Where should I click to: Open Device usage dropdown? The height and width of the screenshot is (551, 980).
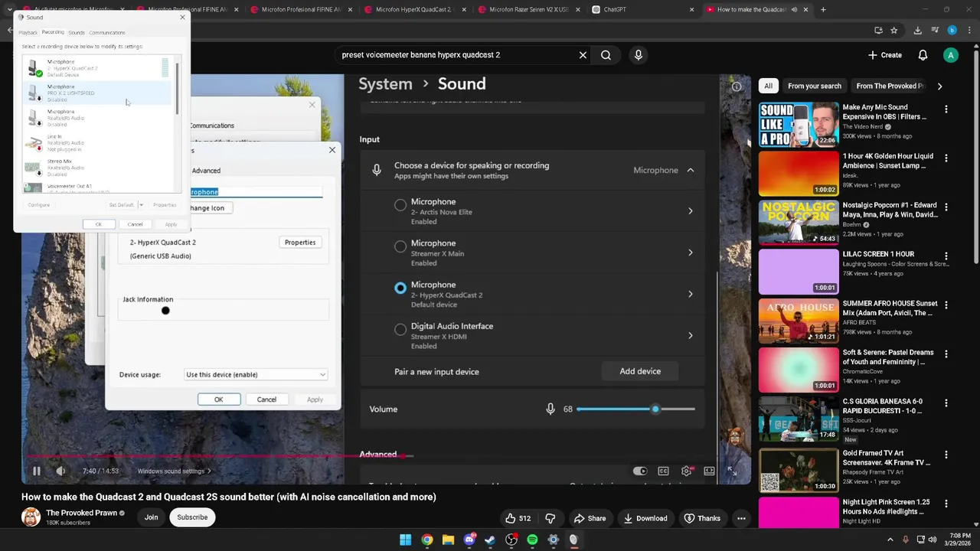pos(256,375)
